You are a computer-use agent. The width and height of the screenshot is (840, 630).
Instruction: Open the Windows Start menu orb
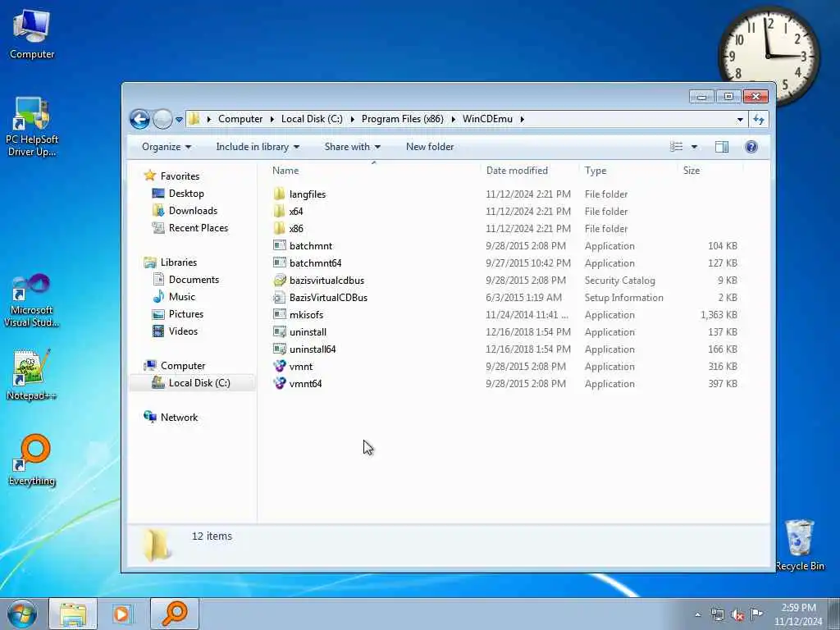point(22,614)
